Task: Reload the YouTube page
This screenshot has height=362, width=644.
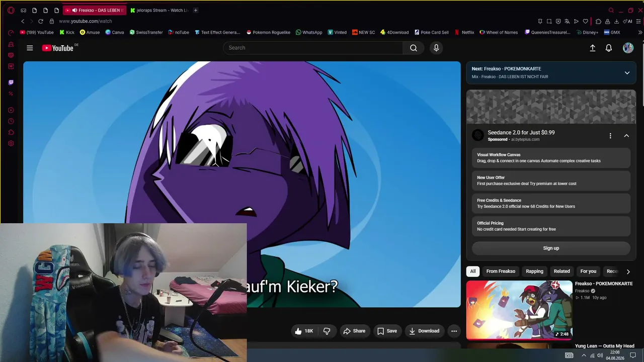Action: click(41, 21)
